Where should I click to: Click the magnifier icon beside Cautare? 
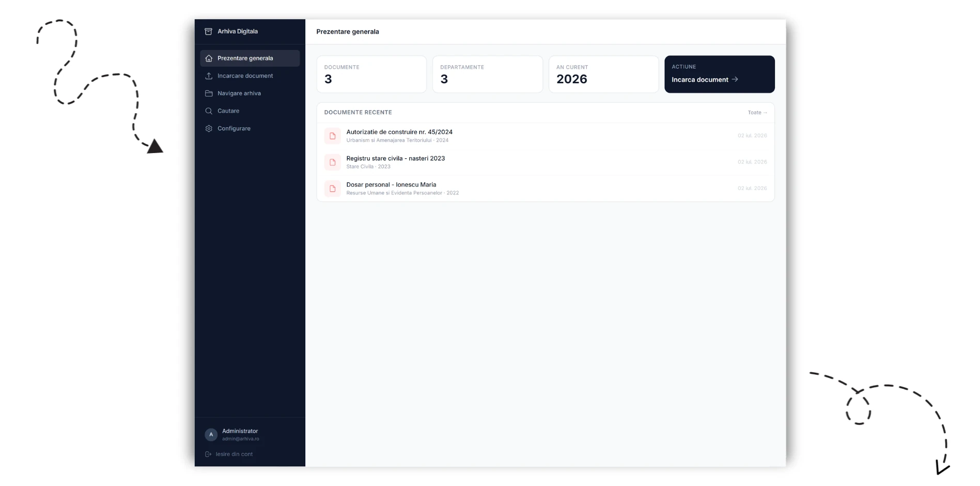[209, 111]
